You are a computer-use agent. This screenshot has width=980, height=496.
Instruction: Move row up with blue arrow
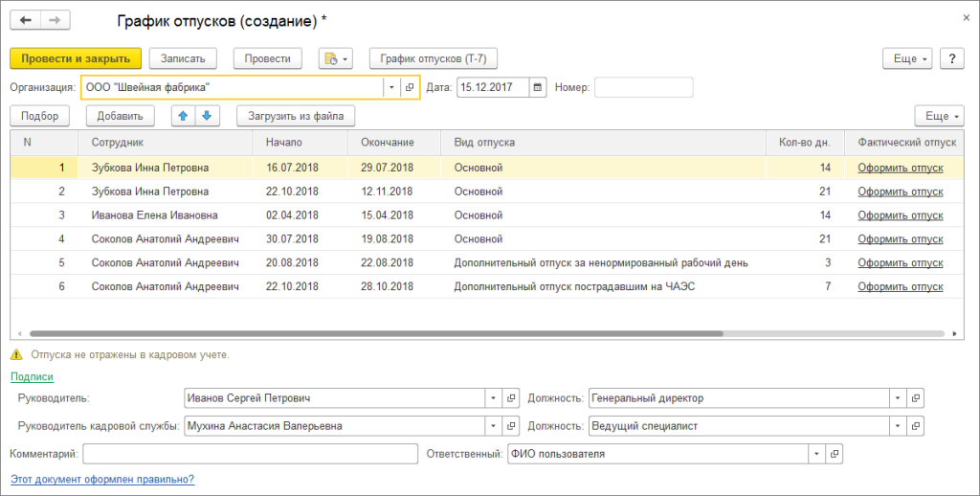(x=183, y=116)
